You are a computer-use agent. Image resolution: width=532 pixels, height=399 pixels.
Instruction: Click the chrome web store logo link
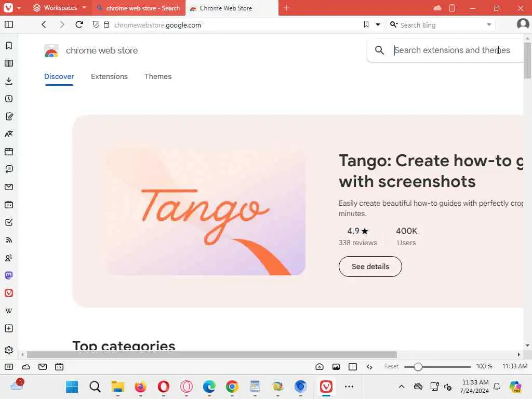pyautogui.click(x=91, y=50)
